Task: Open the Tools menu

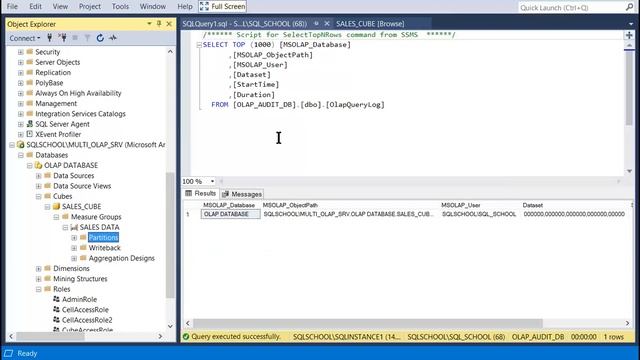Action: click(x=120, y=7)
